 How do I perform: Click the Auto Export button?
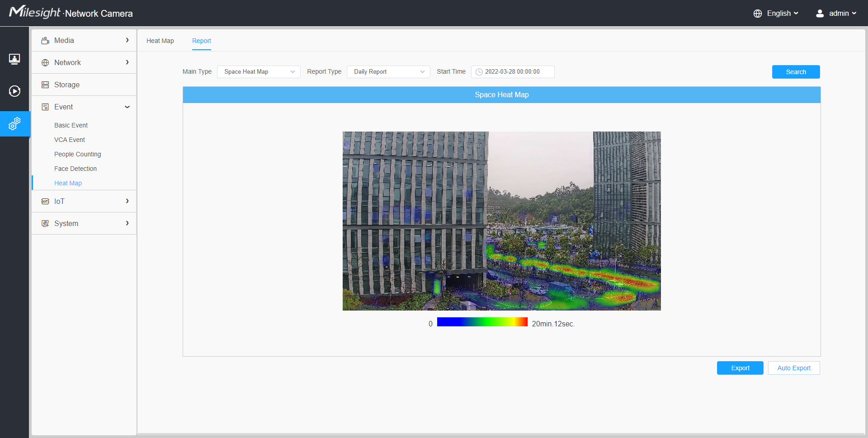[x=794, y=368]
